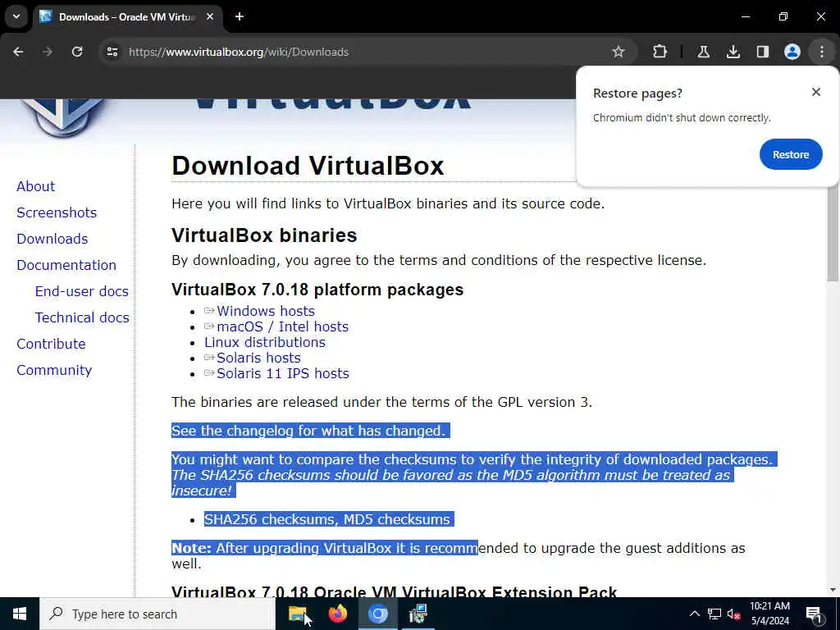Open the Community sidebar link
840x630 pixels.
tap(54, 370)
